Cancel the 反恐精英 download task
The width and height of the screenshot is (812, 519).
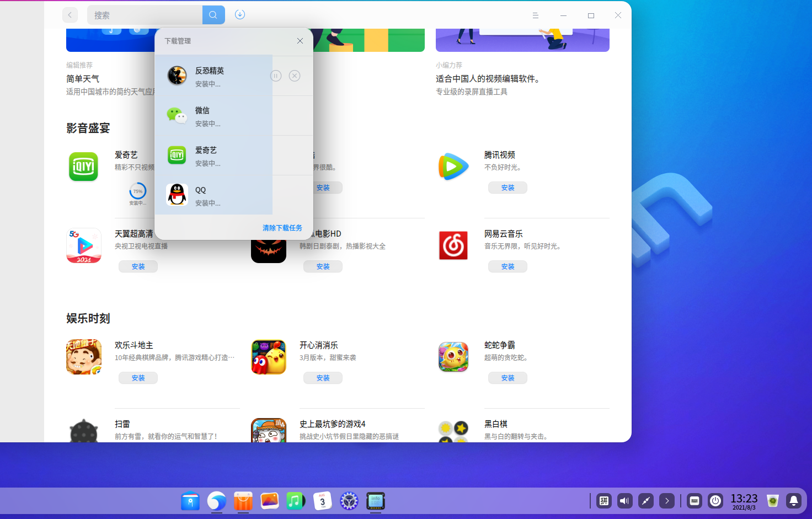(x=295, y=76)
